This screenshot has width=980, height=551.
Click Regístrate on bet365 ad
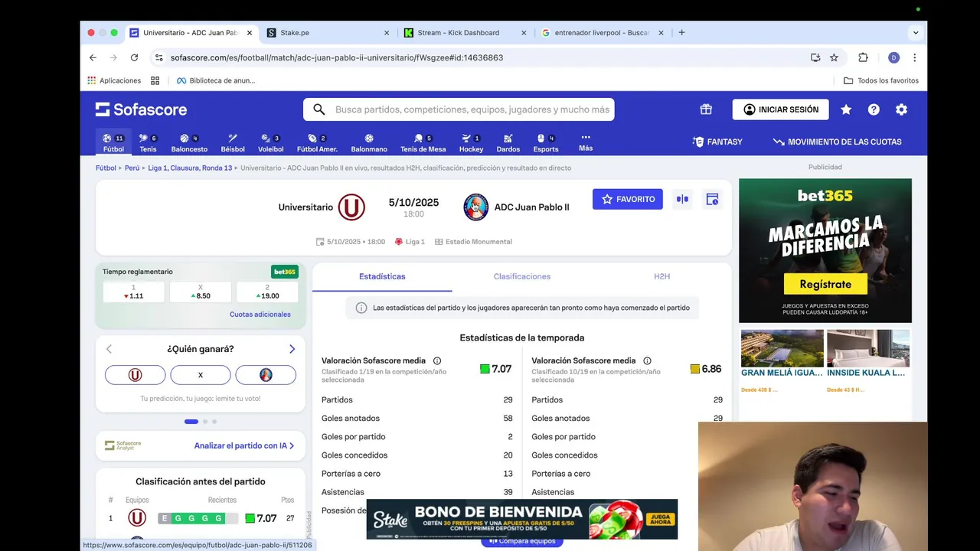coord(825,284)
